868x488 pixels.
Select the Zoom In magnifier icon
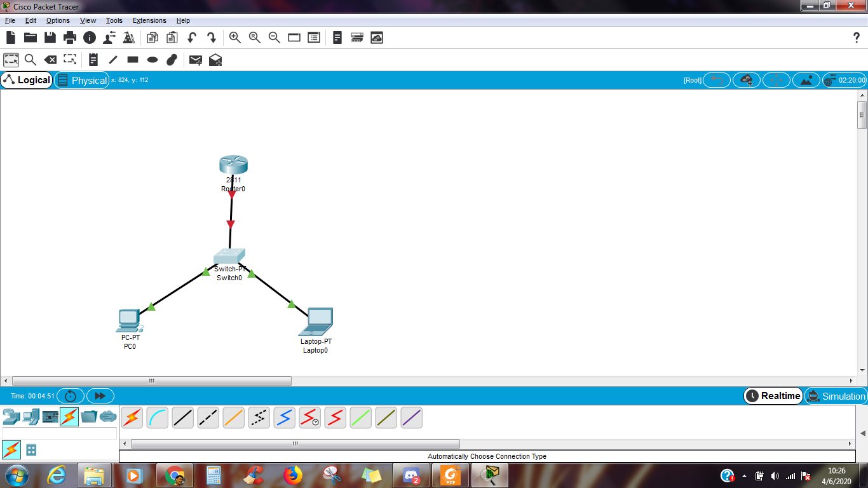coord(235,37)
